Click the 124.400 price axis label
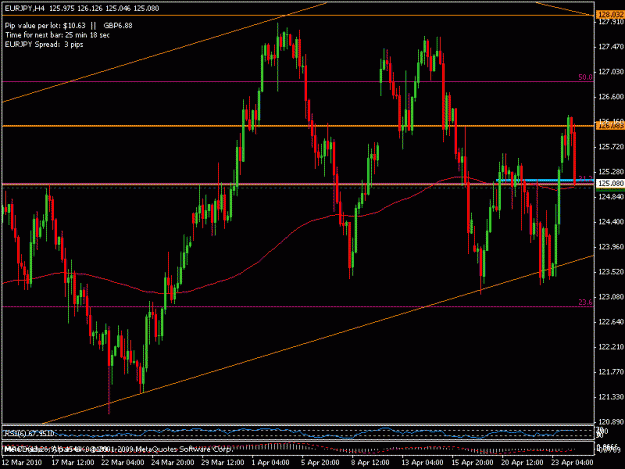The width and height of the screenshot is (625, 469). 611,222
